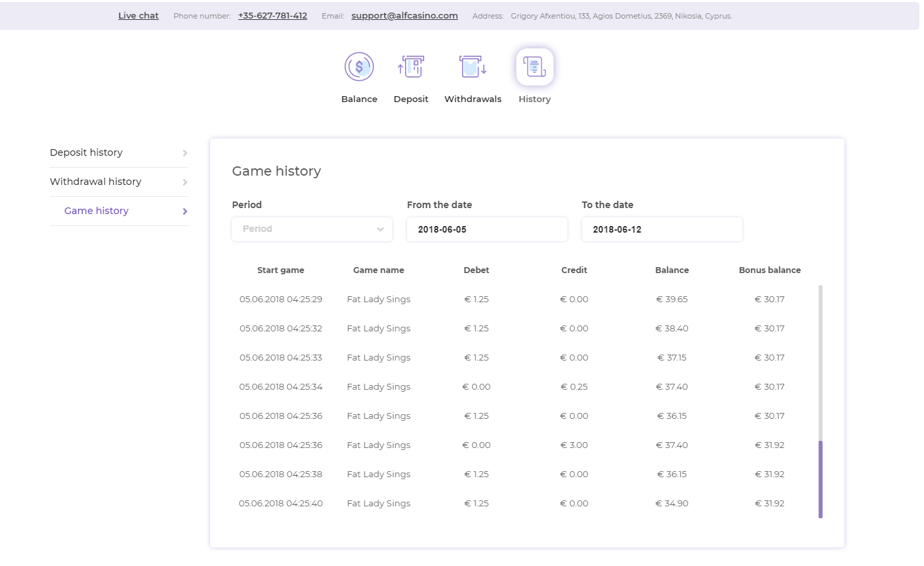This screenshot has height=566, width=924.
Task: Click balance value € 37.15
Action: pos(672,358)
